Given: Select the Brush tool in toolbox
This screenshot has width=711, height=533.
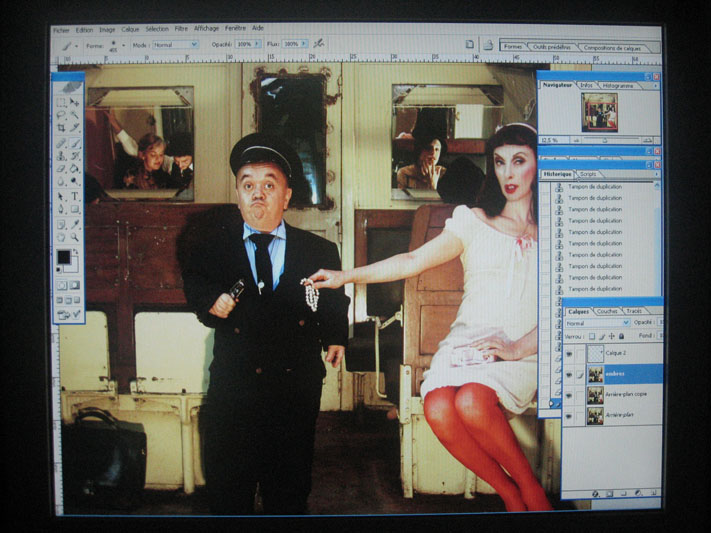Looking at the screenshot, I should pyautogui.click(x=74, y=143).
